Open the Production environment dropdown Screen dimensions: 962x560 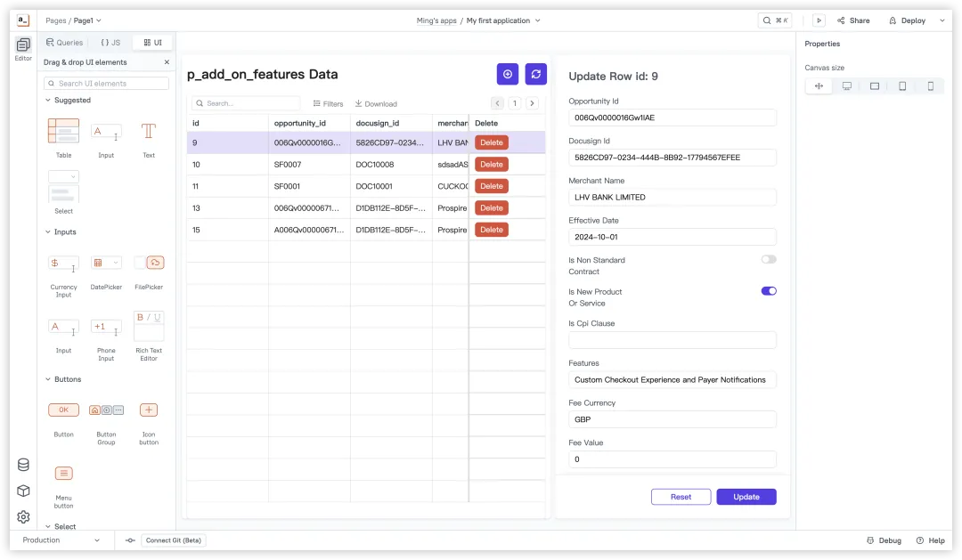(x=61, y=540)
